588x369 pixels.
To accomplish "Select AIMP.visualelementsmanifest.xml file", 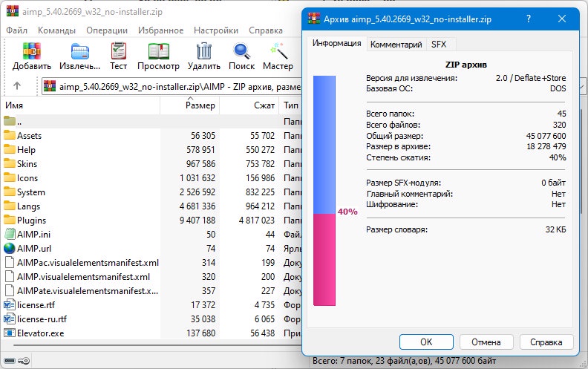I will (83, 277).
